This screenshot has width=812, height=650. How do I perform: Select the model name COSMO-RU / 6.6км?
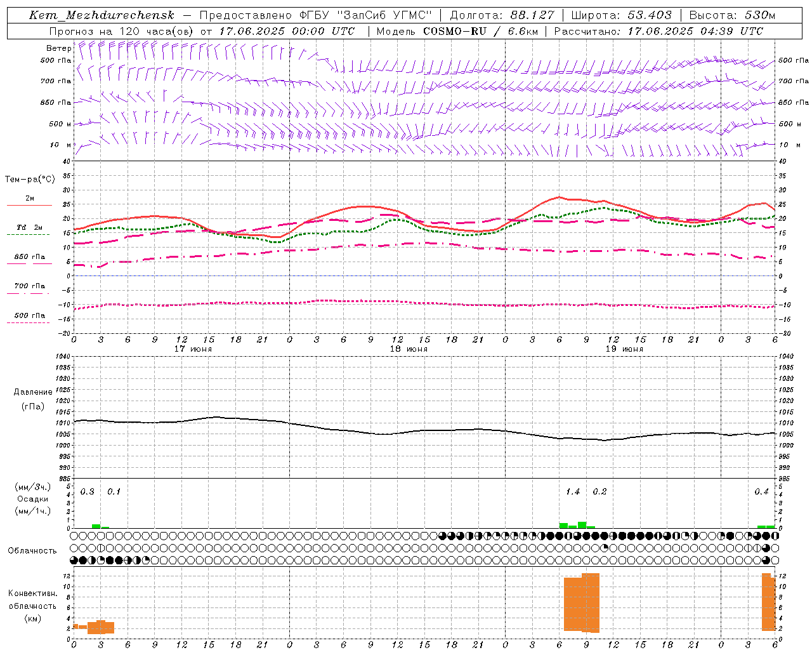[x=481, y=31]
